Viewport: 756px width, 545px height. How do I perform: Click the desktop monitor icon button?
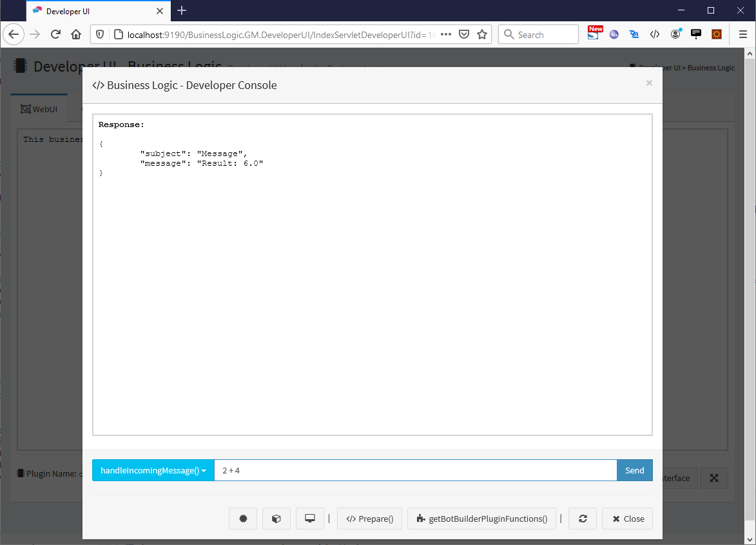[x=310, y=519]
